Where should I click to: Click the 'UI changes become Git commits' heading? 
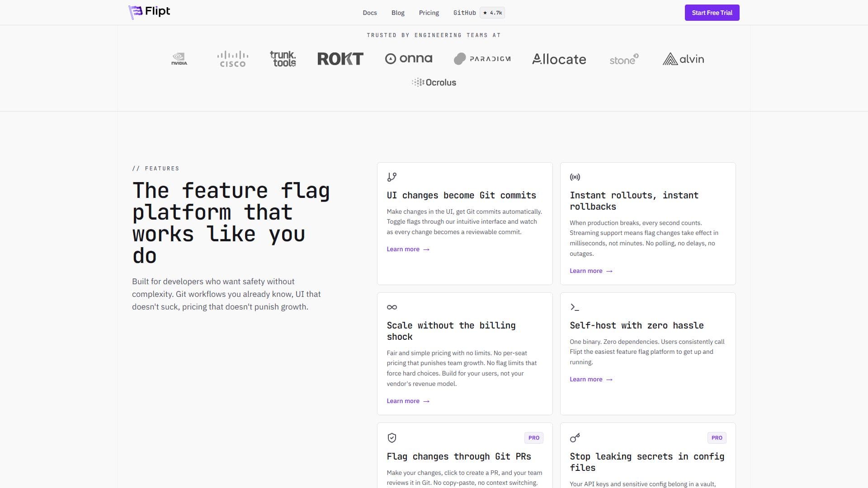tap(461, 195)
